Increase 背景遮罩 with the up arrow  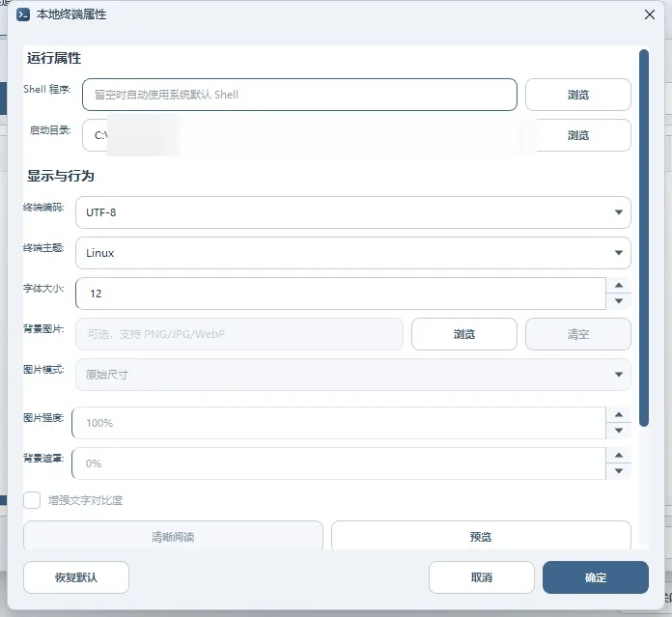click(619, 456)
